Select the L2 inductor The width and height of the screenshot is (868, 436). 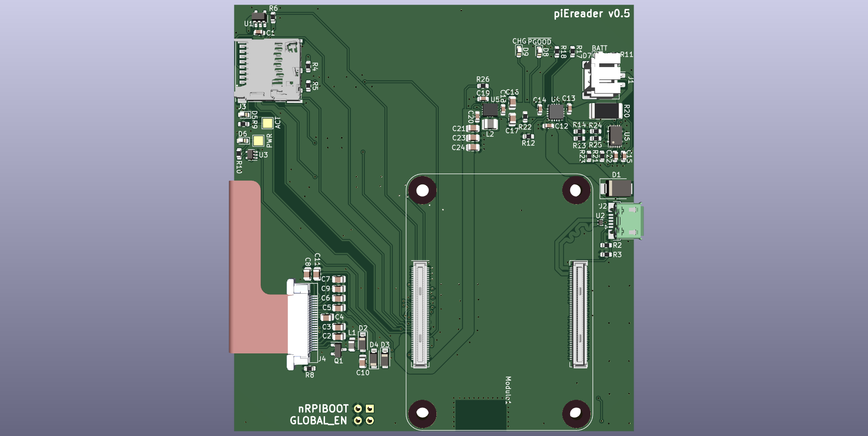(489, 124)
